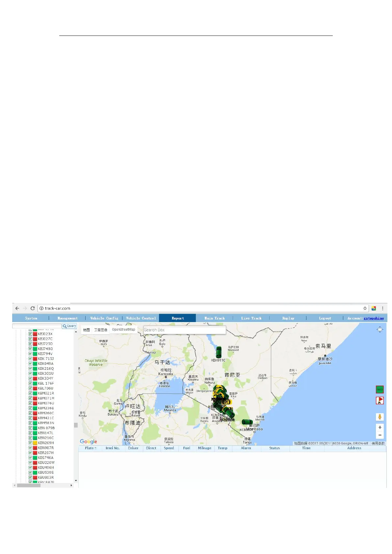Sort the table by Plate column
This screenshot has width=392, height=554.
click(91, 448)
